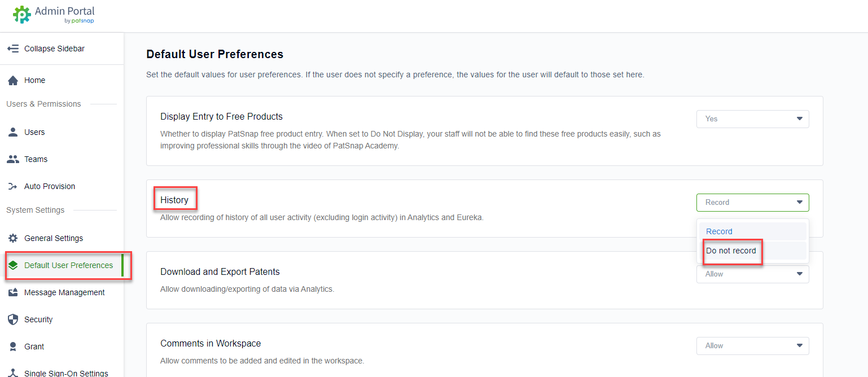Collapse the History Record dropdown
The width and height of the screenshot is (868, 377).
click(x=752, y=203)
